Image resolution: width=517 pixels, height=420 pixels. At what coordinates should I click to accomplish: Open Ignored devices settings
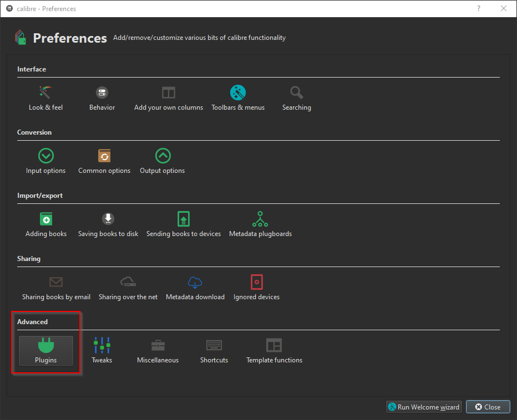pos(256,288)
